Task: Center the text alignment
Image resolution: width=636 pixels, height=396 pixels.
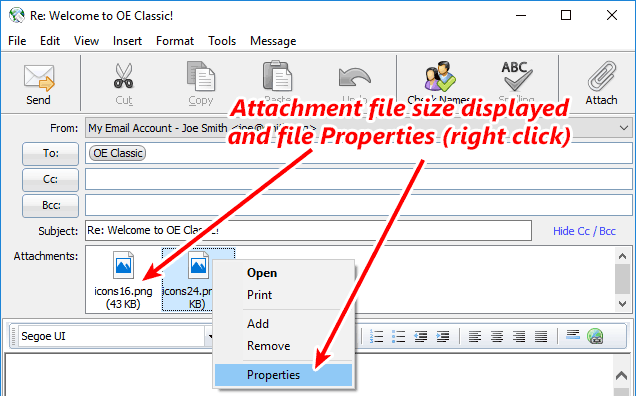Action: click(x=497, y=336)
